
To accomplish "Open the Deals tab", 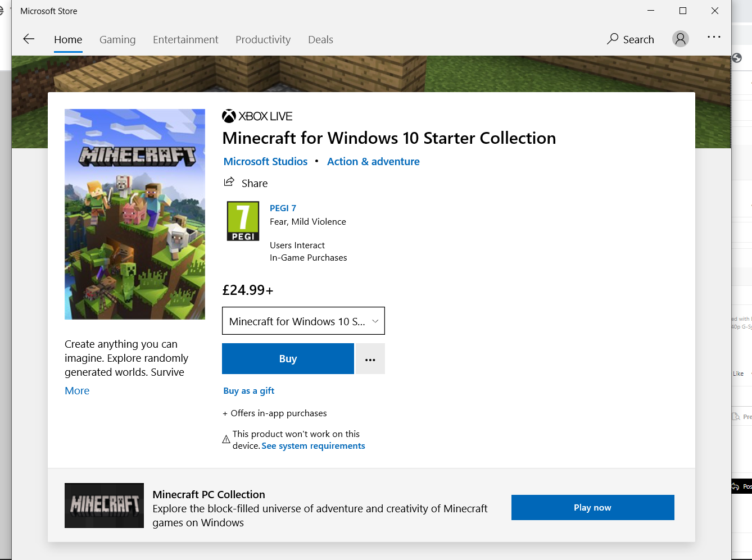I will [320, 40].
